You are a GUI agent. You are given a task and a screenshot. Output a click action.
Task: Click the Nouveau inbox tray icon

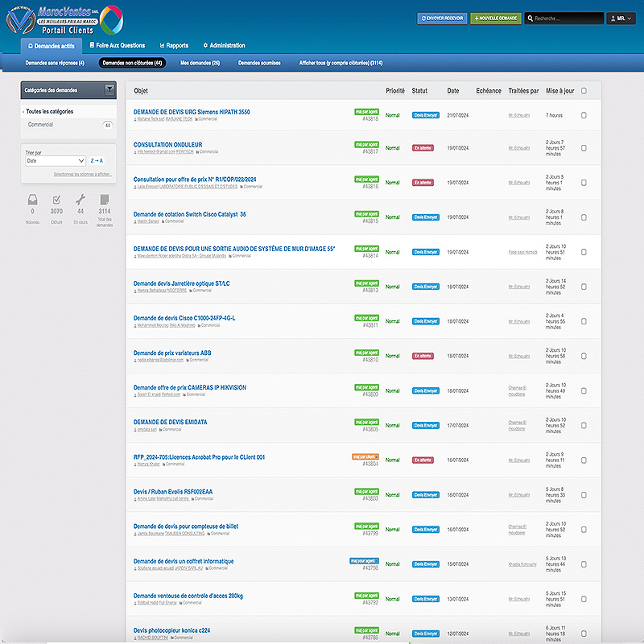click(32, 201)
